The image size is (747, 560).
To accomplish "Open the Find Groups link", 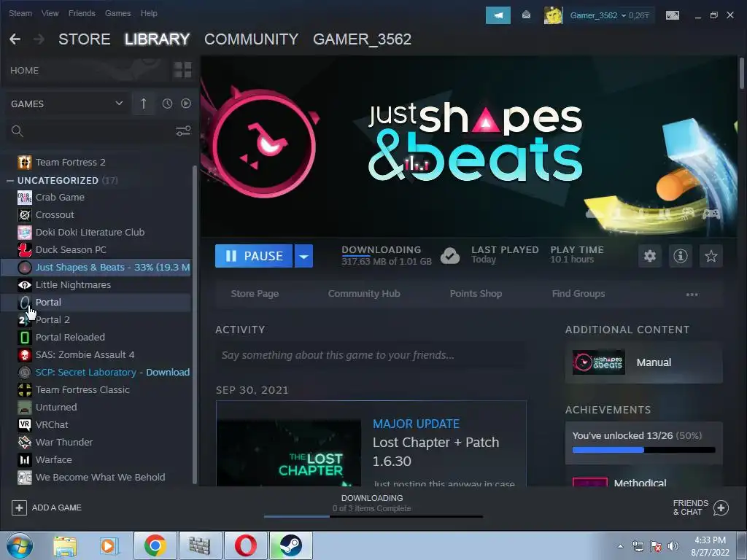I will [578, 294].
